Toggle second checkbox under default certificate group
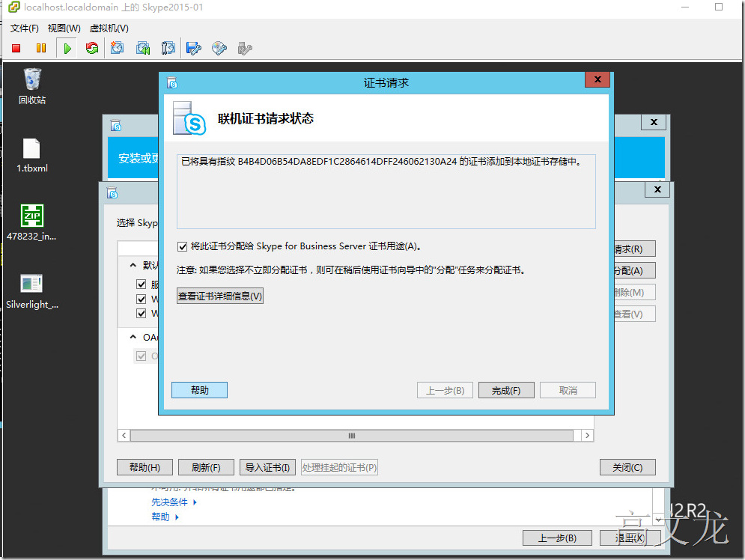 tap(141, 299)
